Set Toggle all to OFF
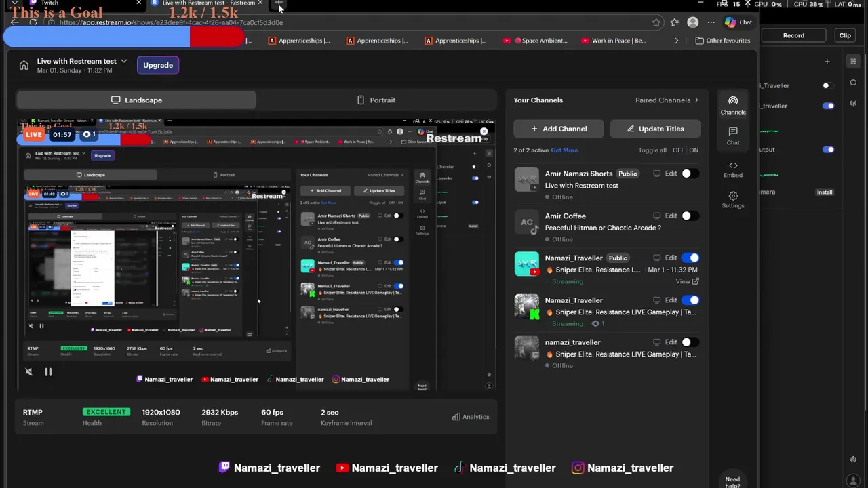This screenshot has width=868, height=488. (x=678, y=150)
